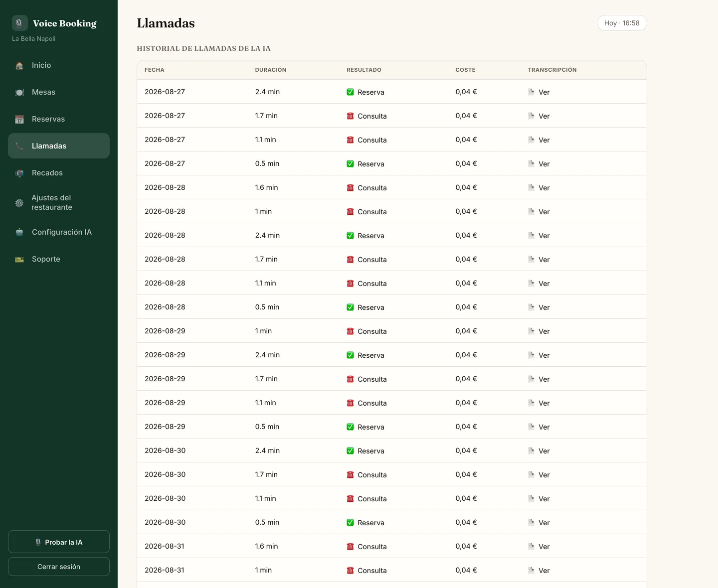Go to Configuración IA section
The image size is (718, 588).
coord(59,232)
